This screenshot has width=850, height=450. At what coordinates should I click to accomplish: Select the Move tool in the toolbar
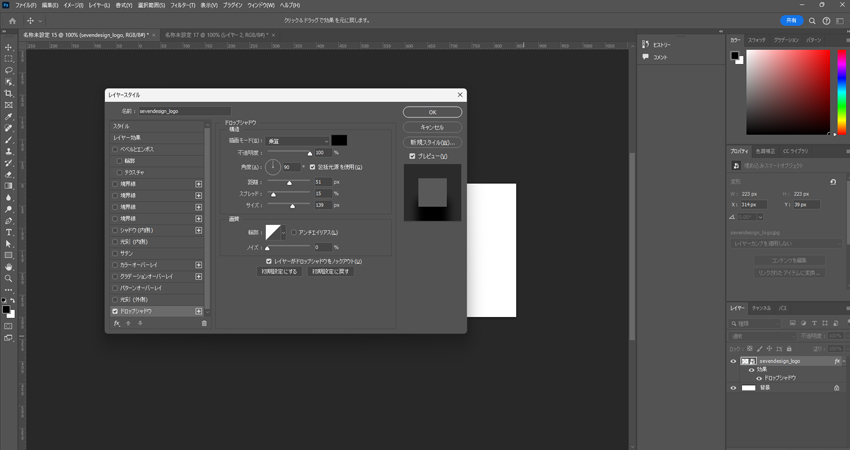pos(8,47)
